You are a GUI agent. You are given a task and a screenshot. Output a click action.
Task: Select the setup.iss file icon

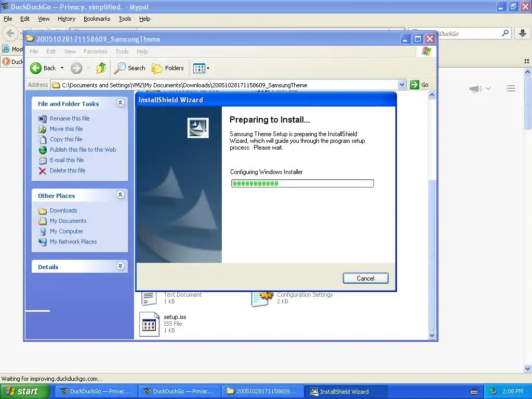149,324
